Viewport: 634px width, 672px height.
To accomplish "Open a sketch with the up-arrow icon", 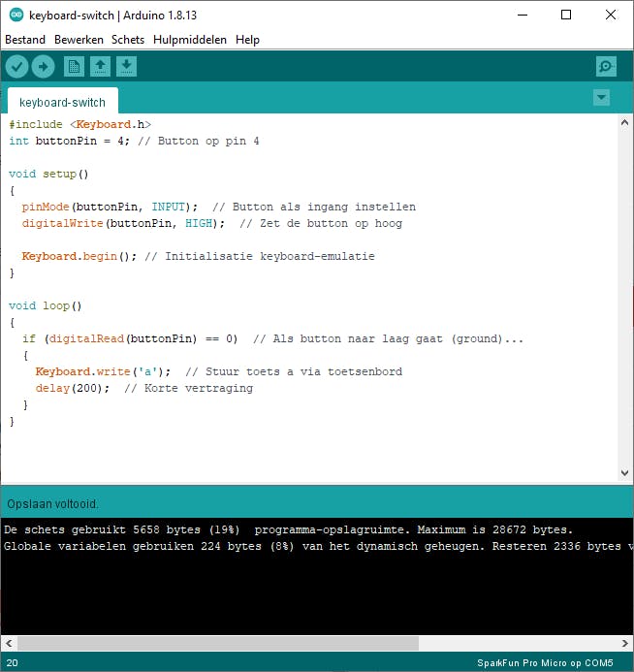I will (x=100, y=67).
